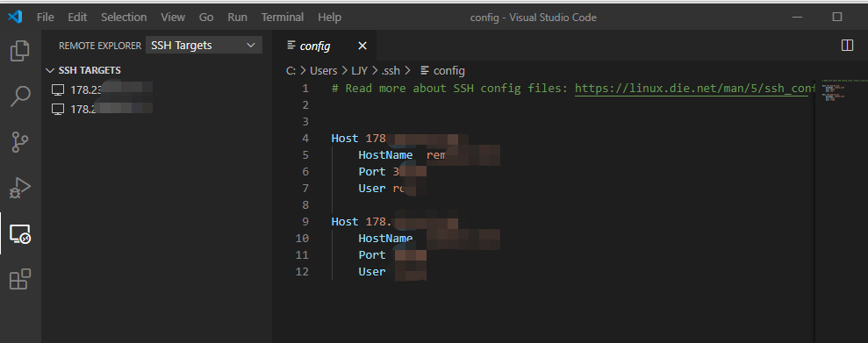
Task: Click the LJY breadcrumb segment
Action: coord(359,70)
